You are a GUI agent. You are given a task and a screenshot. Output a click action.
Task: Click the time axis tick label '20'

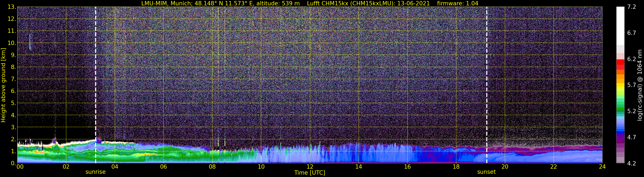pyautogui.click(x=505, y=167)
